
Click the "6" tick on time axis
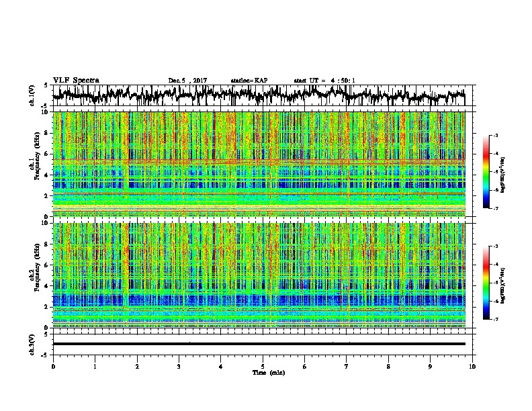305,367
